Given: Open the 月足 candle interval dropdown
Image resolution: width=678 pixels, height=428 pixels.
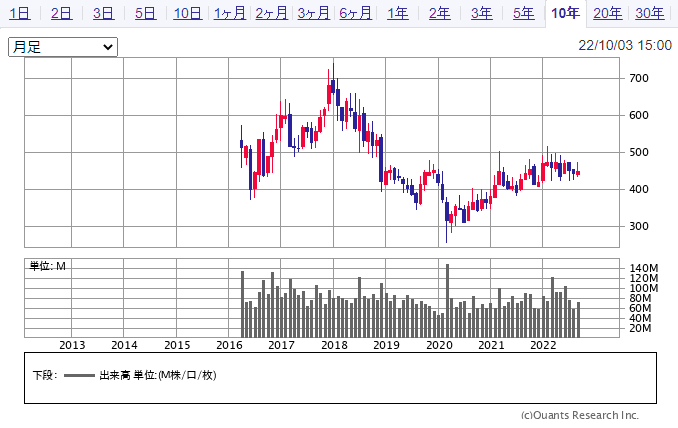Looking at the screenshot, I should pyautogui.click(x=63, y=47).
